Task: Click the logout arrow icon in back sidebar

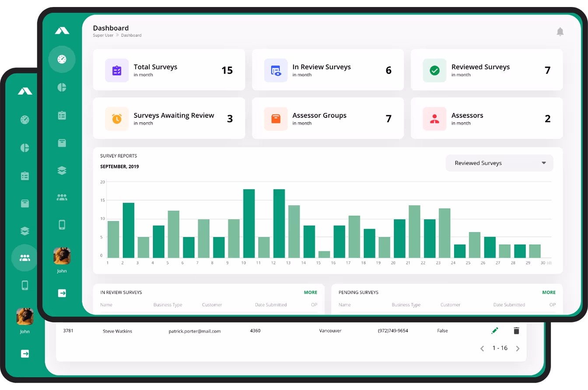Action: point(25,354)
